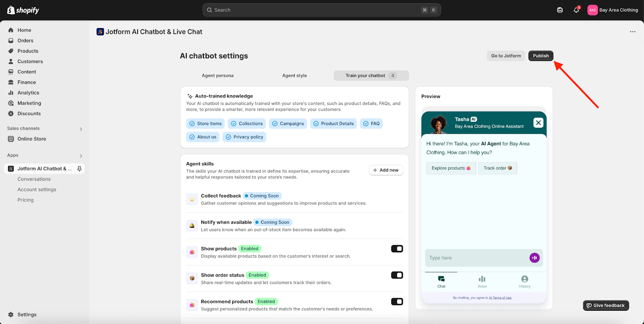Toggle the Store Items knowledge chip

click(206, 124)
